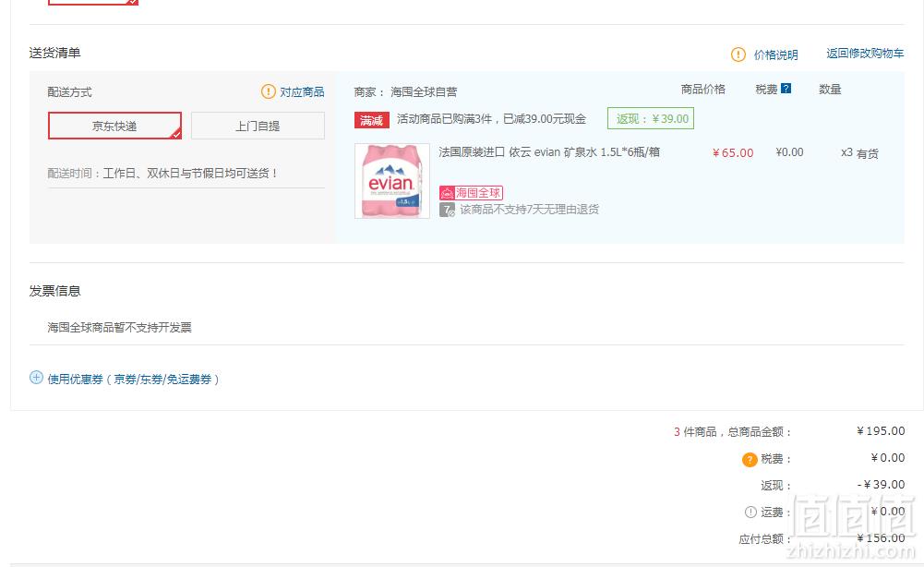This screenshot has height=567, width=924.
Task: Open 使用优惠券（京券/东券/免运费券） link
Action: tap(133, 380)
